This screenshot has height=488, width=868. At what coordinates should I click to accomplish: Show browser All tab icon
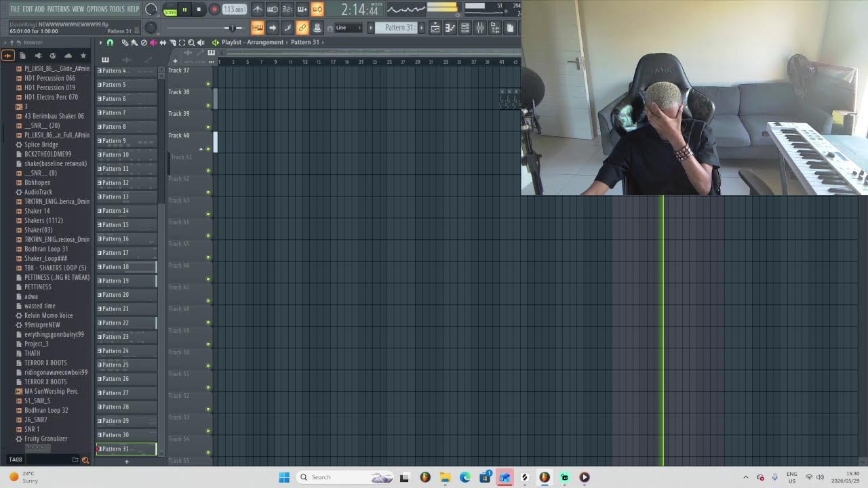click(x=8, y=56)
